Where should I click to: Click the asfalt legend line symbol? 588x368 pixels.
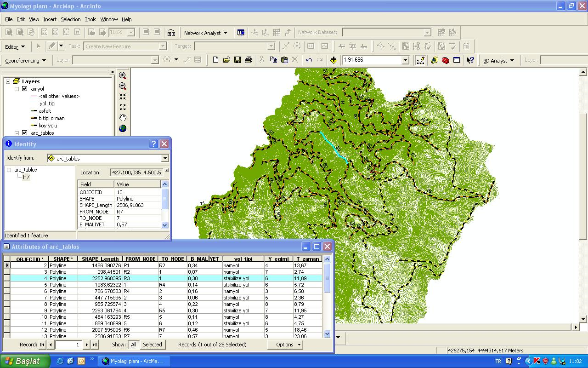pyautogui.click(x=34, y=111)
